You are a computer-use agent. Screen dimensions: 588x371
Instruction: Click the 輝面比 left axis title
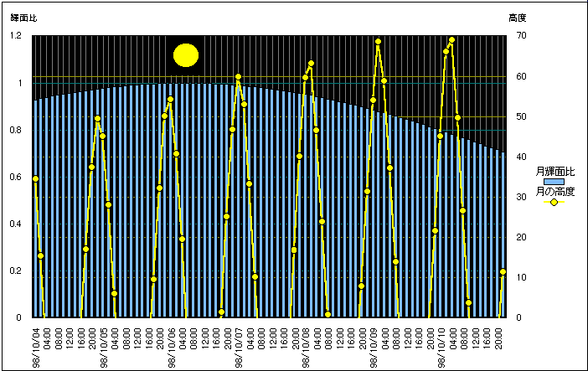point(23,18)
